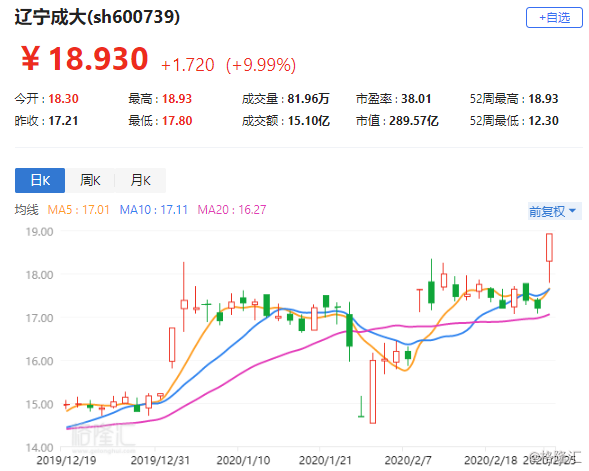Screen dimensions: 589x471
Task: Click the 14.00 y-axis price label
Action: coord(39,448)
